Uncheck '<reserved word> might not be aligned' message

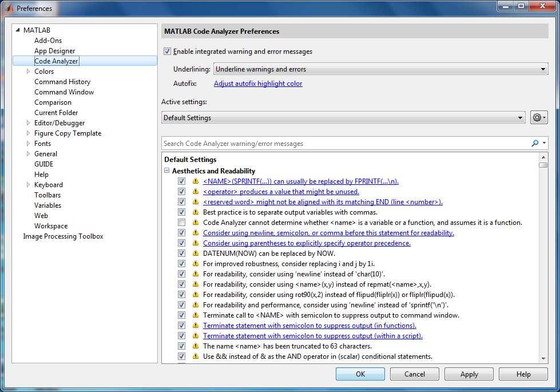point(182,202)
